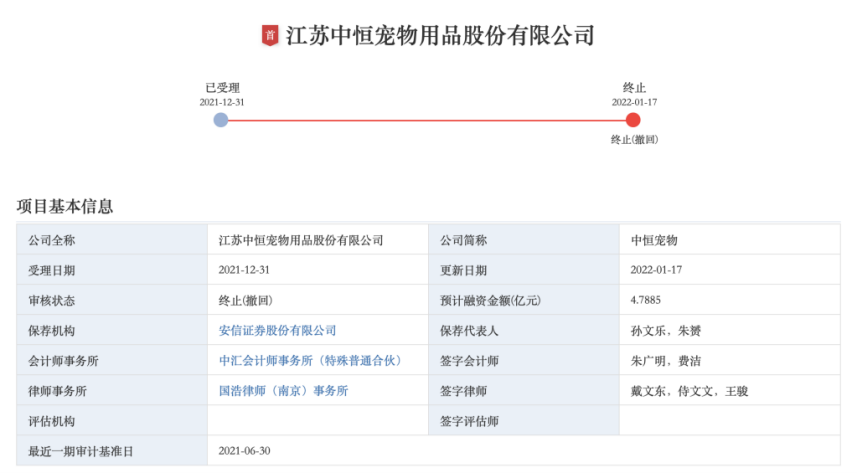Click the company title 江苏中恒宠物用品股份有限公司 heading
Screen dimensions: 857x473
(x=440, y=36)
